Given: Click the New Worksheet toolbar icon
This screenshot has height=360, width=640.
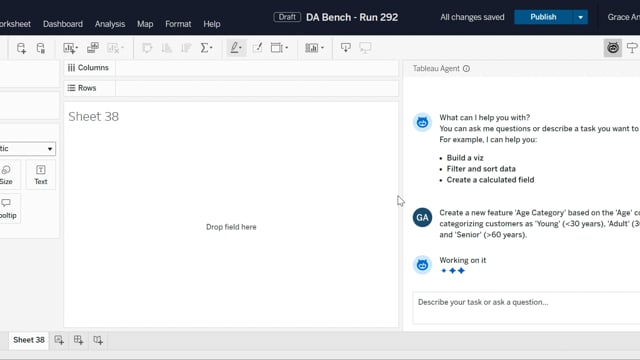Looking at the screenshot, I should pos(70,48).
